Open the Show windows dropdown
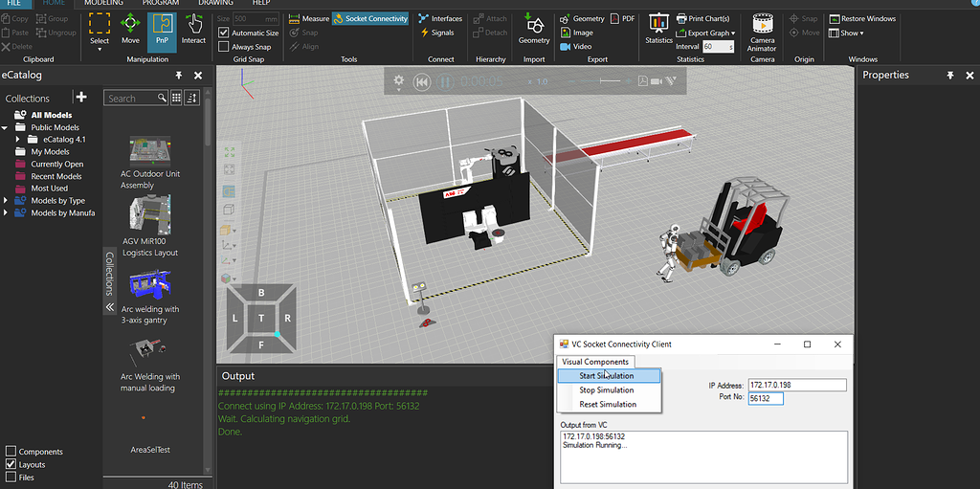Screen dimensions: 980x489 tap(851, 33)
